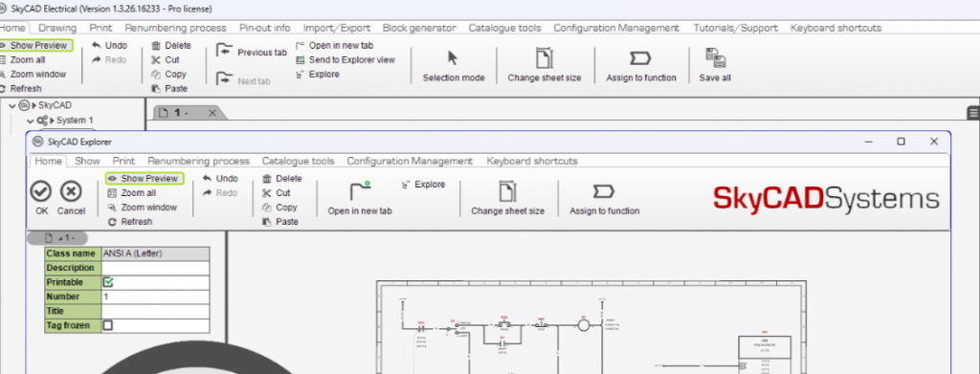This screenshot has height=374, width=980.
Task: Go to Previous tab in main toolbar
Action: [253, 53]
